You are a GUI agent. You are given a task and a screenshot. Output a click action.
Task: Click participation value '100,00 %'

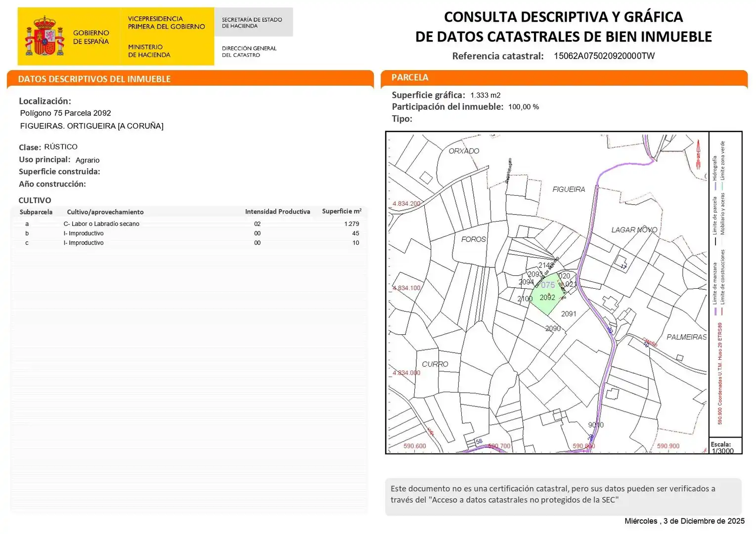tap(524, 107)
